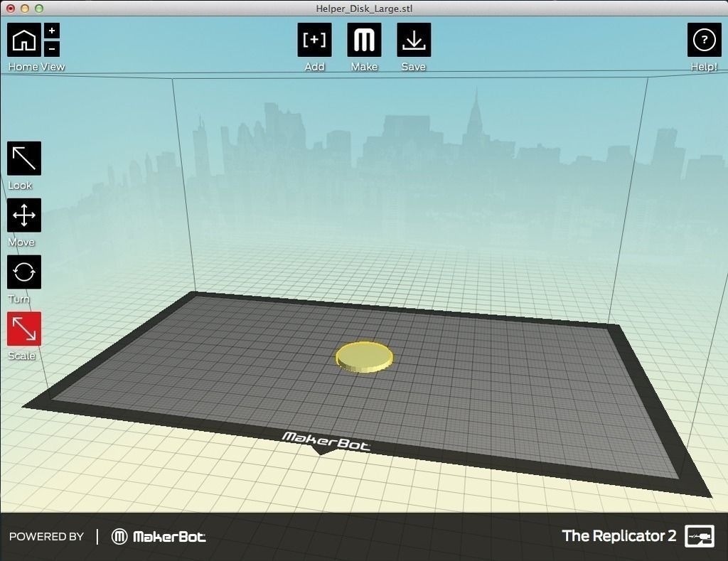Click the Help! text label
Viewport: 728px width, 561px height.
[704, 67]
